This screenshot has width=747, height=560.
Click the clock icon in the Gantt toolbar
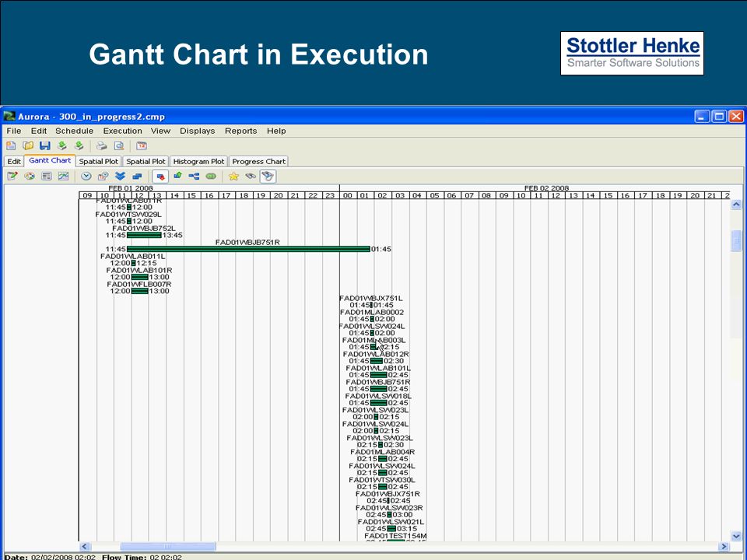click(x=86, y=177)
